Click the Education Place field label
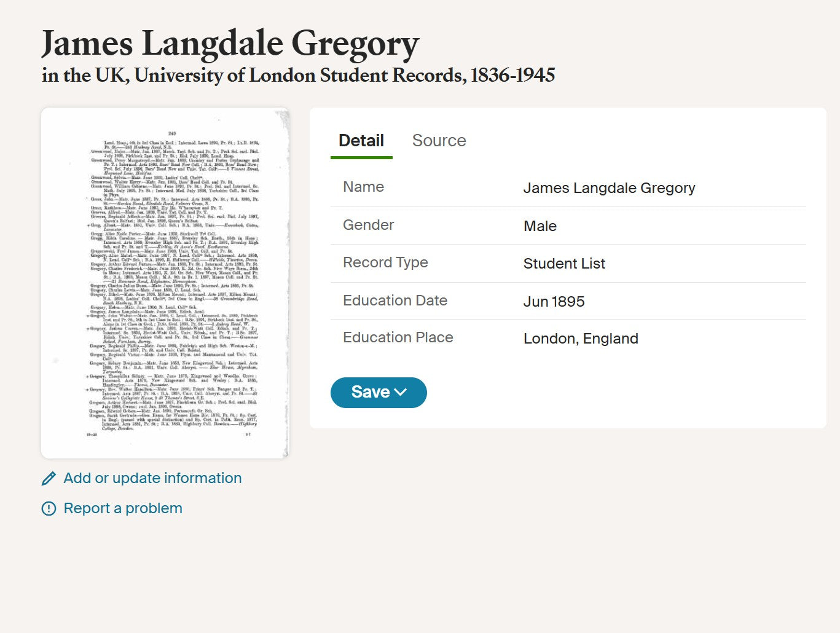This screenshot has width=840, height=633. tap(398, 337)
